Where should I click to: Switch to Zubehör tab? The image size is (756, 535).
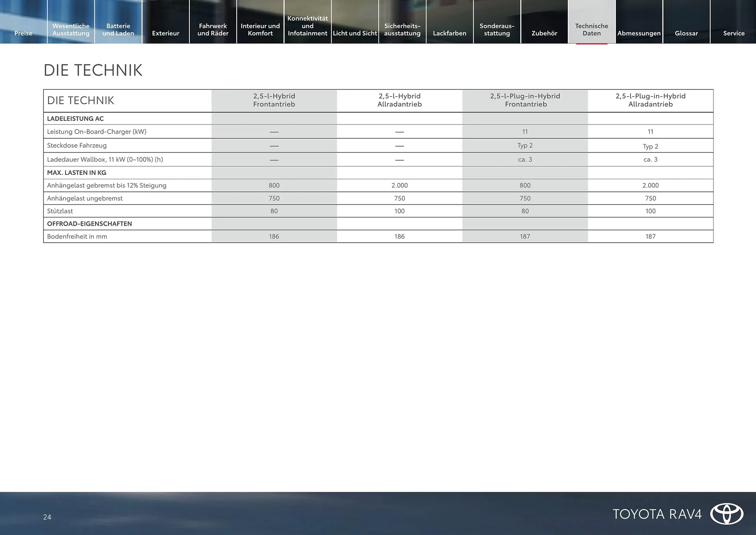[x=544, y=33]
